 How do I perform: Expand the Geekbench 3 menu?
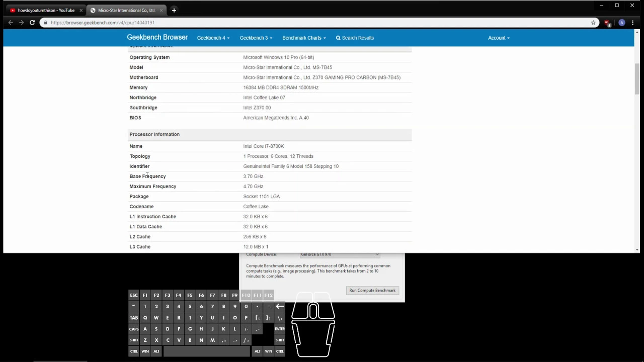pyautogui.click(x=256, y=38)
